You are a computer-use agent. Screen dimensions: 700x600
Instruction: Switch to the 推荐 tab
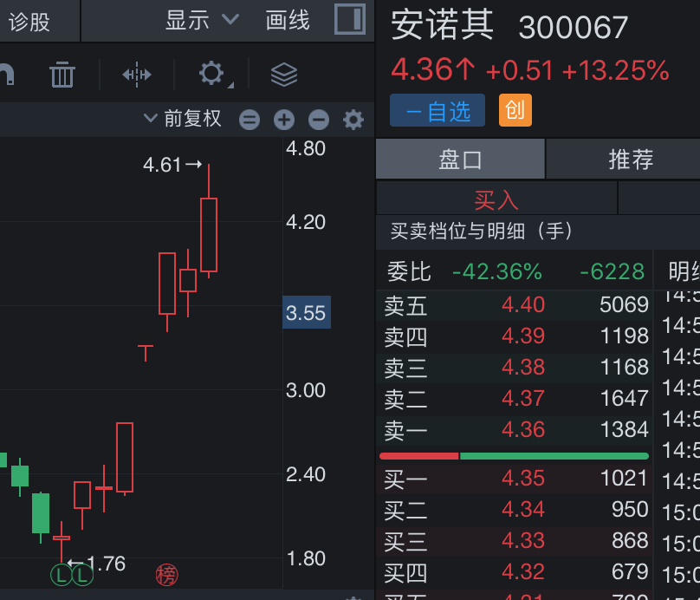pyautogui.click(x=631, y=160)
